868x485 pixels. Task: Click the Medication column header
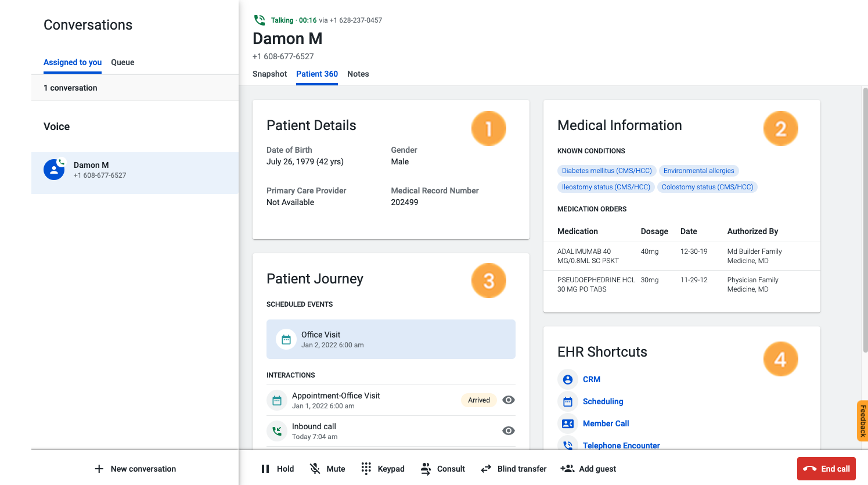click(x=577, y=231)
